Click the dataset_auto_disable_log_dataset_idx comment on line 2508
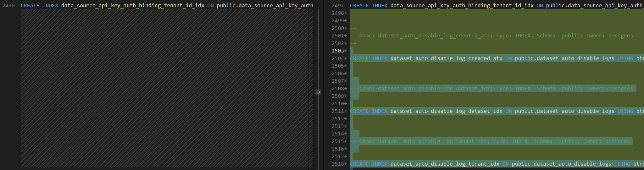 point(434,89)
